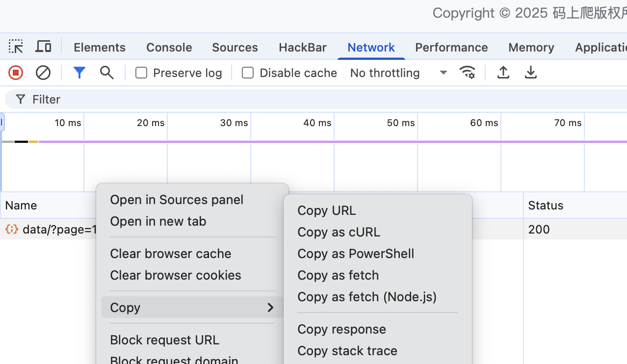Open the No throttling dropdown
The image size is (627, 364).
click(x=398, y=73)
